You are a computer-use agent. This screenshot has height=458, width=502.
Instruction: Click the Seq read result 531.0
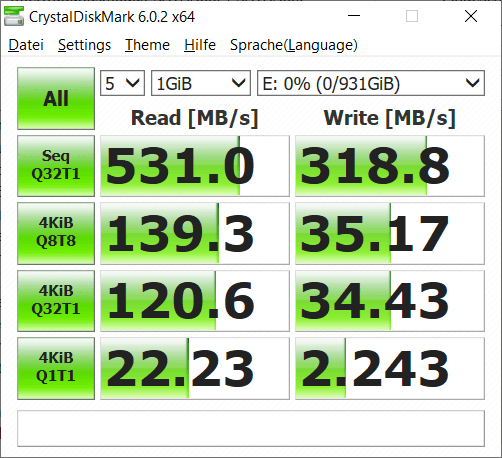pyautogui.click(x=195, y=166)
